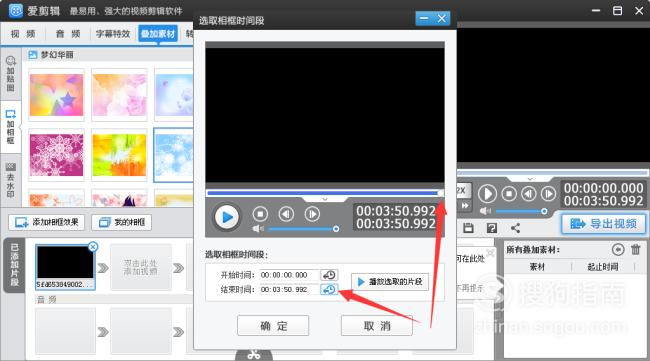Adjust main preview volume slider
Image resolution: width=650 pixels, height=361 pixels.
(521, 211)
